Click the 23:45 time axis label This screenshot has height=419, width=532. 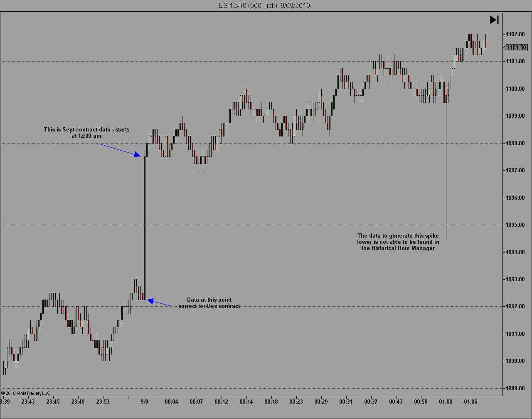click(x=53, y=402)
